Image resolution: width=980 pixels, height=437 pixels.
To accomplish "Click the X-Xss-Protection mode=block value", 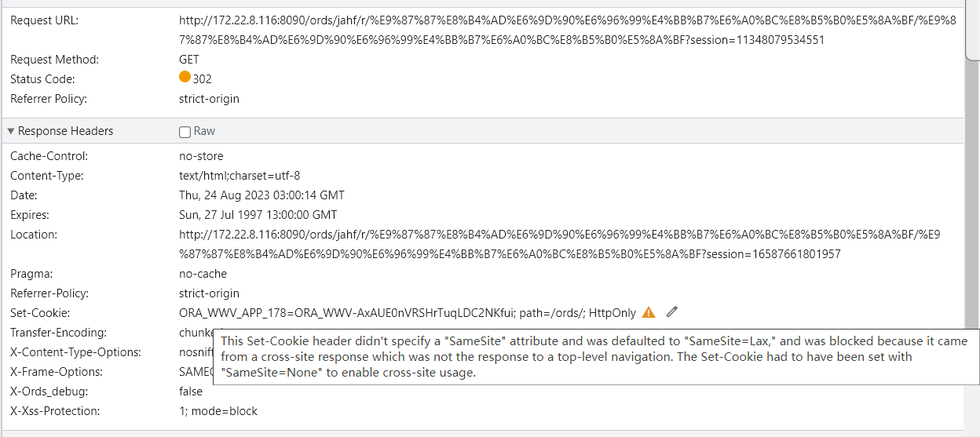I will point(218,411).
